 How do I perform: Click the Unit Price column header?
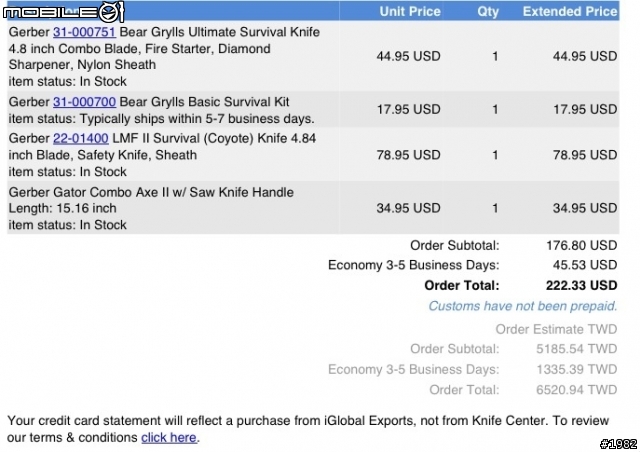(409, 11)
